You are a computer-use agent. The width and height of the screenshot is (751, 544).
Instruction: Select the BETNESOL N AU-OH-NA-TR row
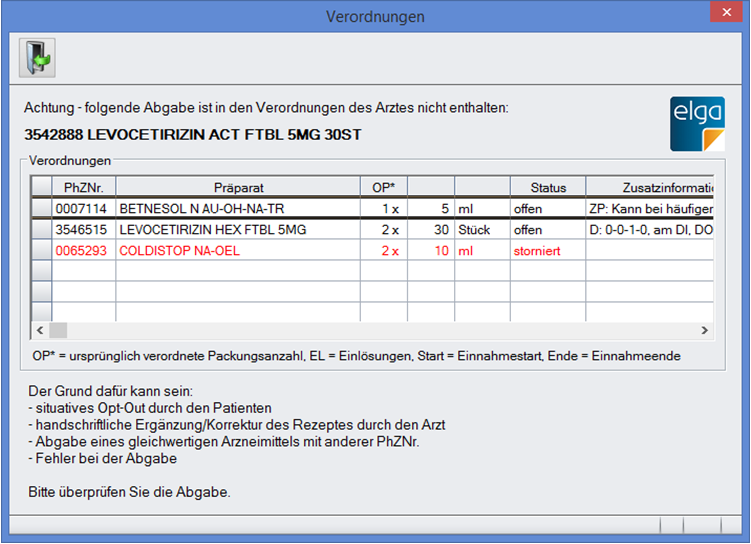point(238,209)
